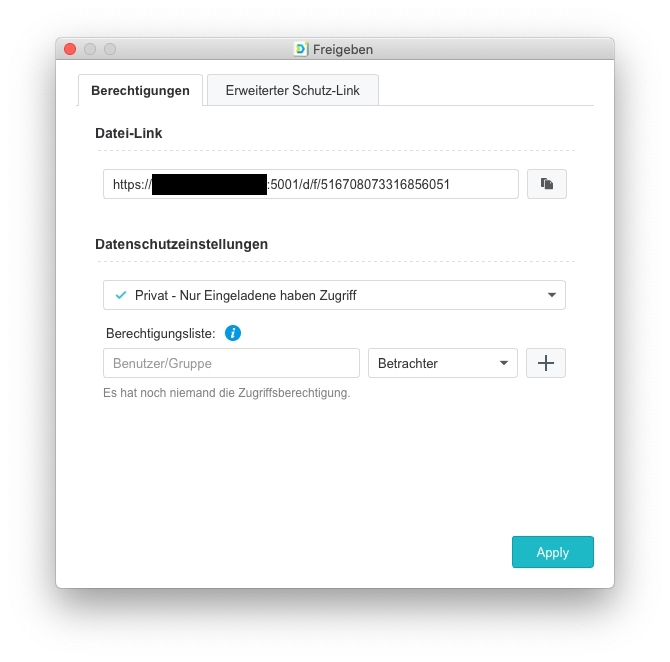This screenshot has height=662, width=670.
Task: Open the Privat privacy settings dropdown
Action: [334, 295]
